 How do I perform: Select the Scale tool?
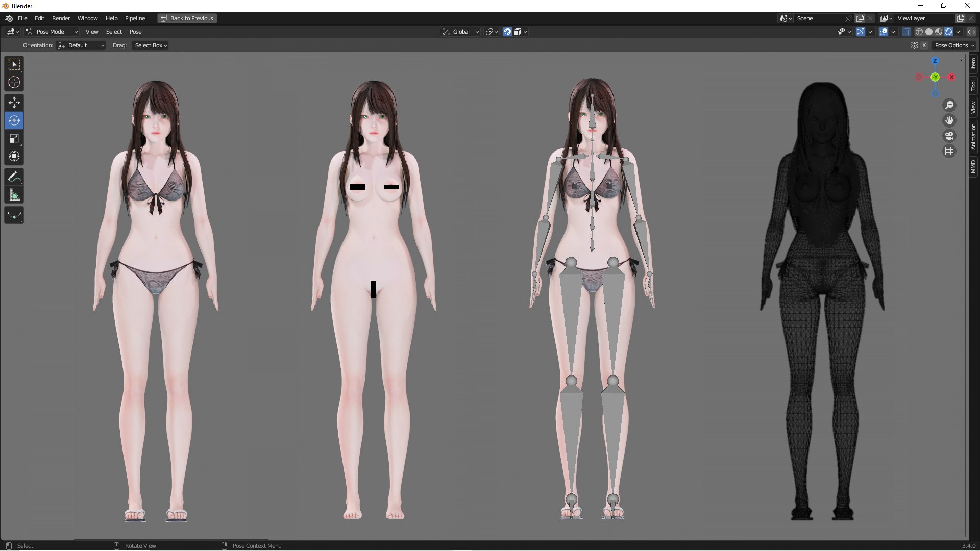pyautogui.click(x=14, y=138)
